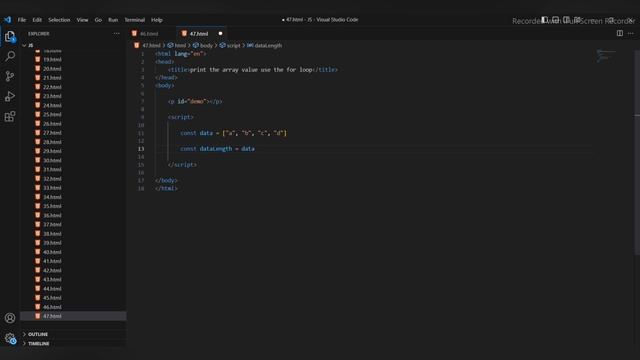Place cursor on the const dataLength line
Screen dimensions: 640x360
217,149
